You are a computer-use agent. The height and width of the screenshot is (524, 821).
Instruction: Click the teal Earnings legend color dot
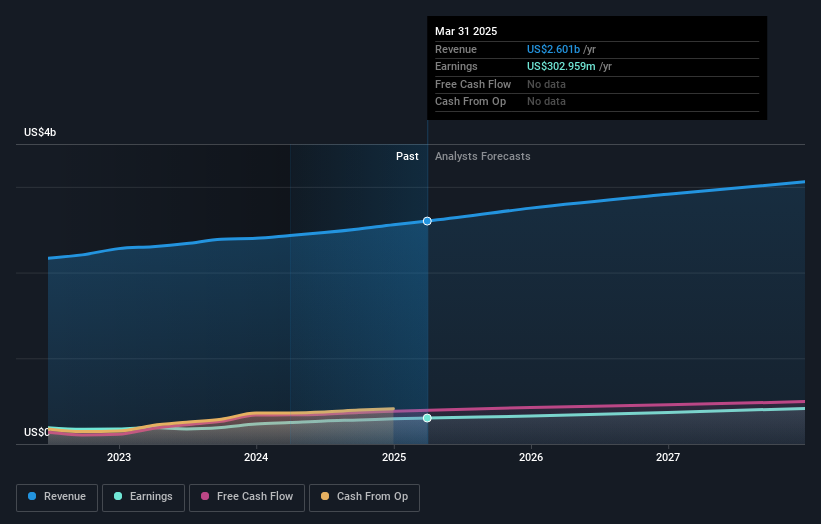(x=118, y=496)
